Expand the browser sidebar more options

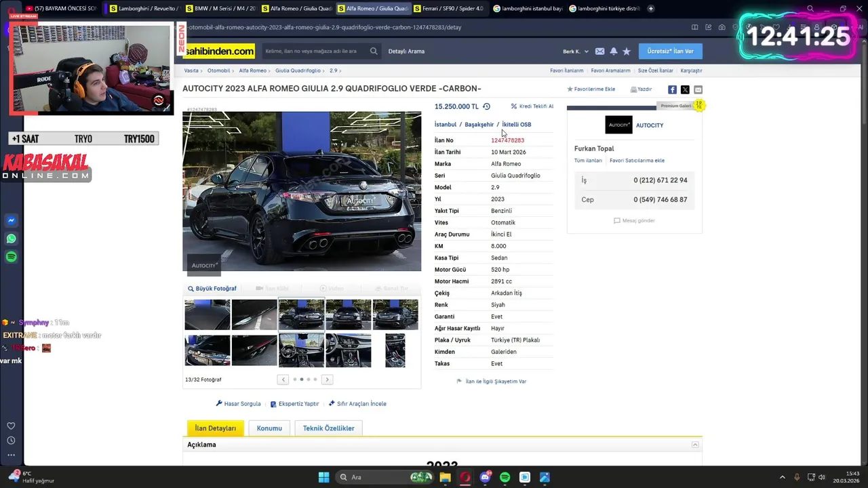click(11, 455)
